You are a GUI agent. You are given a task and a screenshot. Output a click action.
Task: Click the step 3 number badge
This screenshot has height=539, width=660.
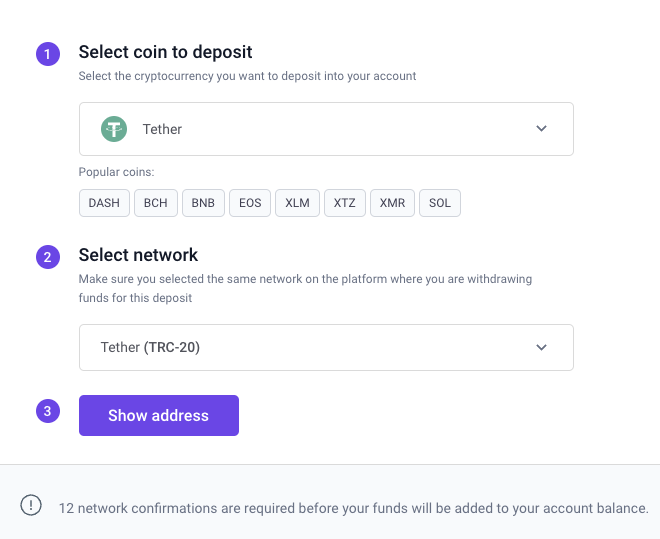click(x=47, y=410)
